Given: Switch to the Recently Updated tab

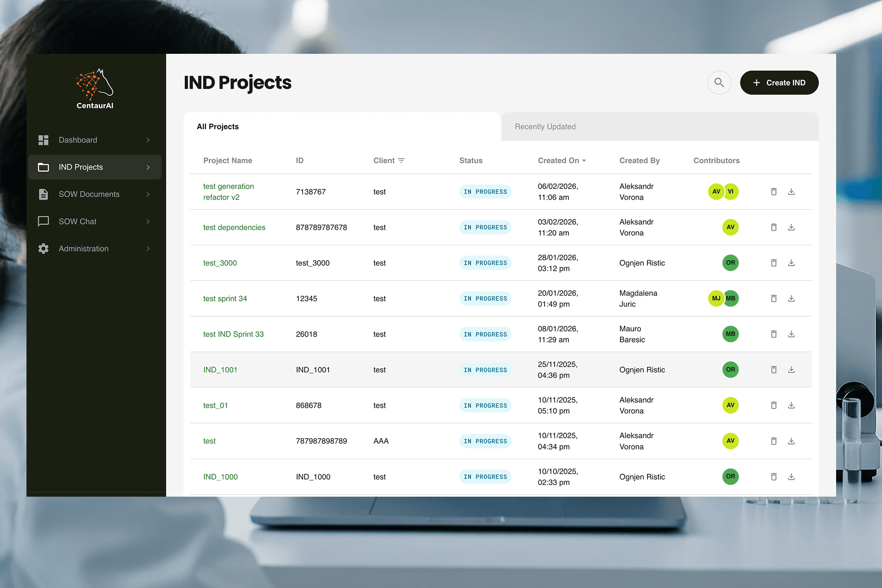Looking at the screenshot, I should click(545, 127).
